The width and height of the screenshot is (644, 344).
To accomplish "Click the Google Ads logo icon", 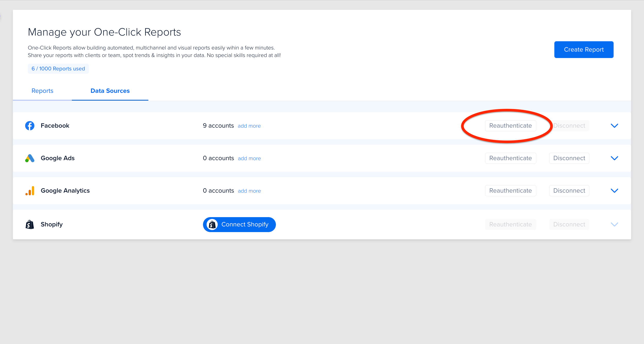I will [30, 158].
